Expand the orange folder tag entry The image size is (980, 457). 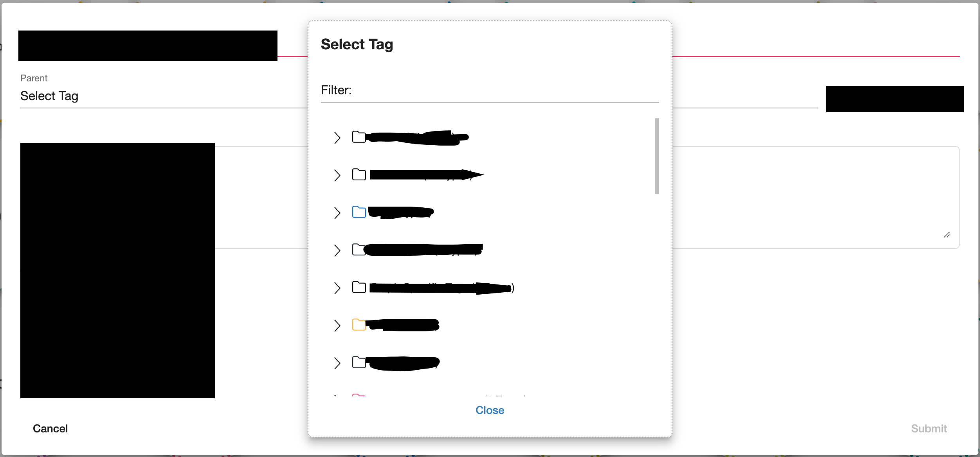(x=337, y=325)
